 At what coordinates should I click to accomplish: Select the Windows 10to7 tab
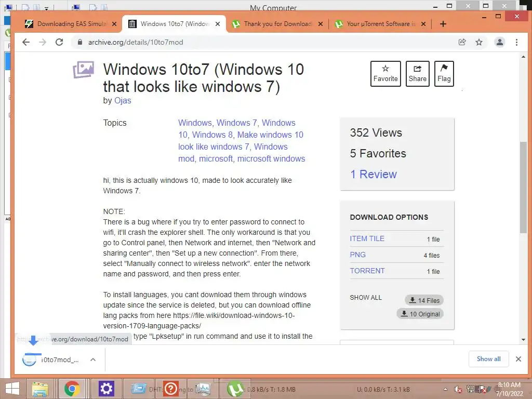tap(174, 24)
